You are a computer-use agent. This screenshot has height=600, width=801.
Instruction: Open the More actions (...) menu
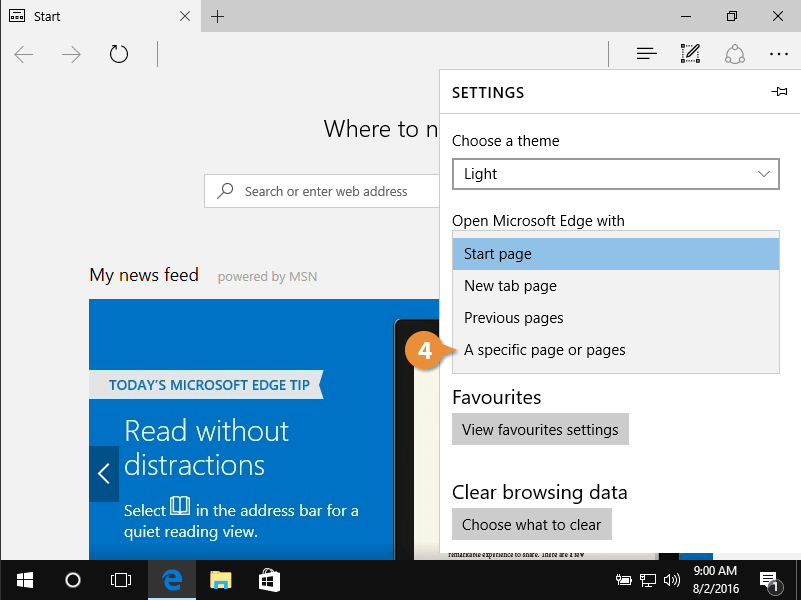[x=779, y=53]
